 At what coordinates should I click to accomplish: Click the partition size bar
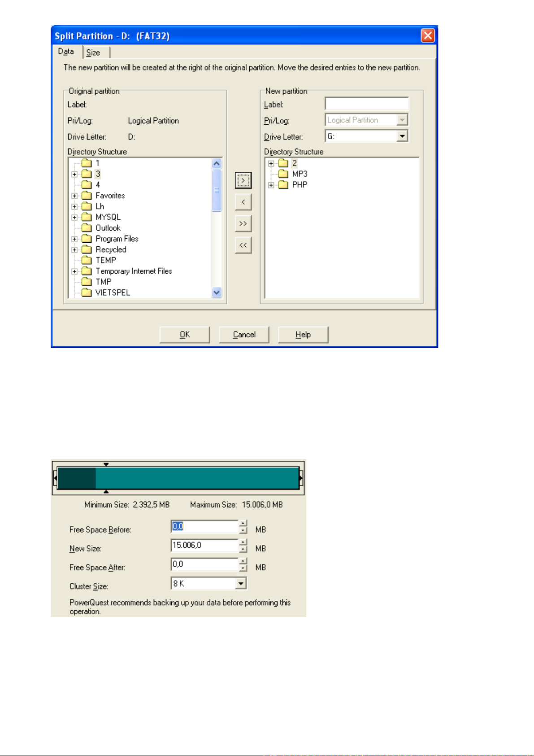pyautogui.click(x=178, y=478)
